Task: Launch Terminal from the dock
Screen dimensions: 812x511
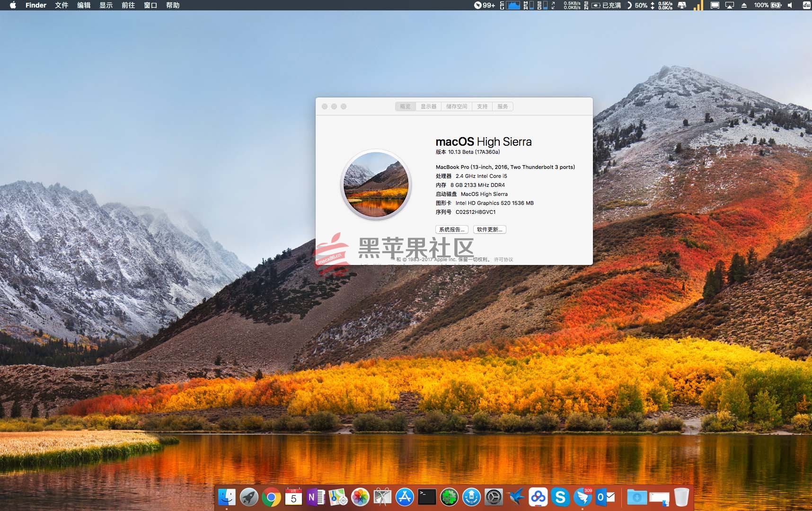Action: click(x=427, y=497)
